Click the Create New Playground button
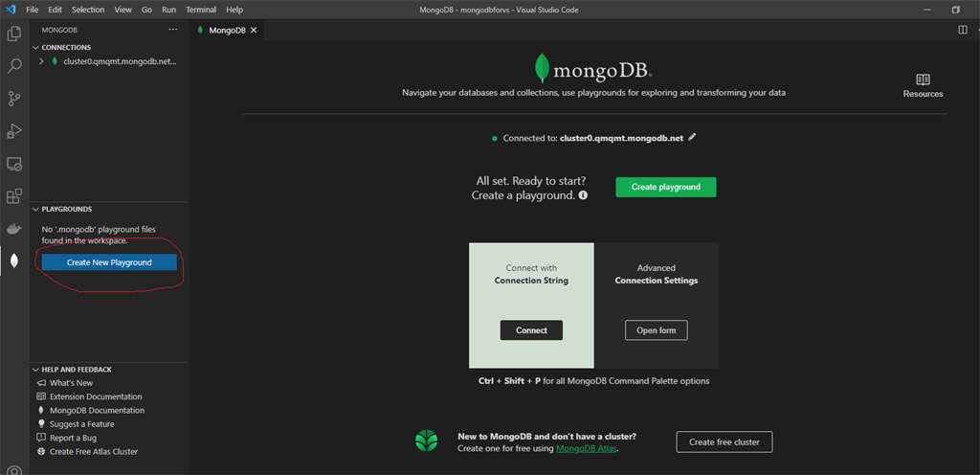This screenshot has width=980, height=475. [x=109, y=262]
